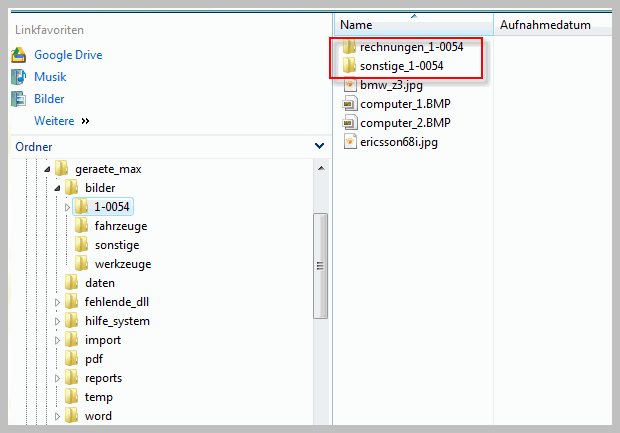Click the Google Drive favorites icon
This screenshot has width=620, height=433.
coord(18,55)
